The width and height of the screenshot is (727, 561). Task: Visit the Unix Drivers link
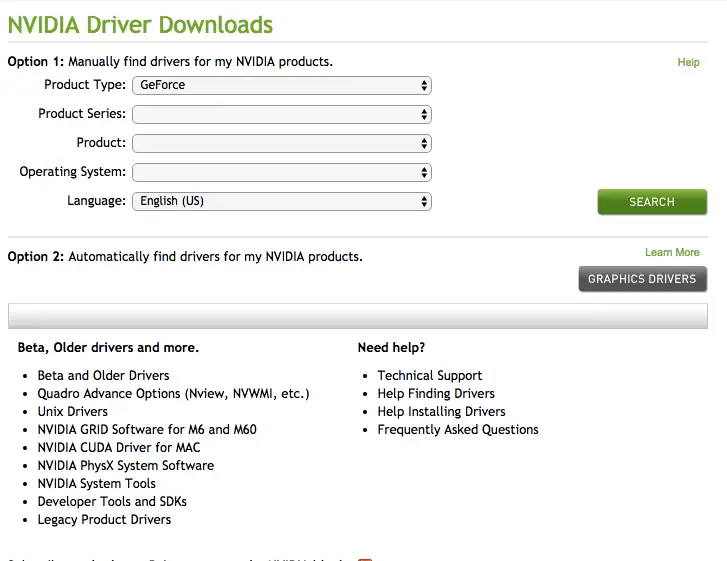[x=72, y=411]
